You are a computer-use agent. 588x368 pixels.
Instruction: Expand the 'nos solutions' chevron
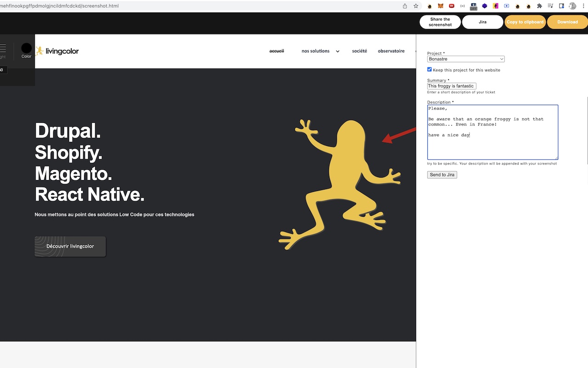tap(338, 52)
